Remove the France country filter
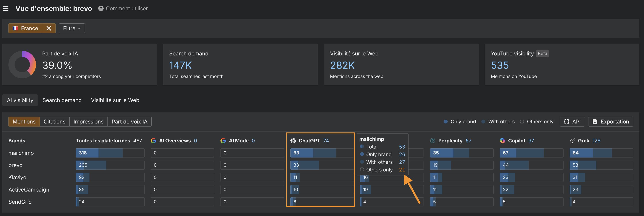The image size is (644, 216). click(x=49, y=28)
